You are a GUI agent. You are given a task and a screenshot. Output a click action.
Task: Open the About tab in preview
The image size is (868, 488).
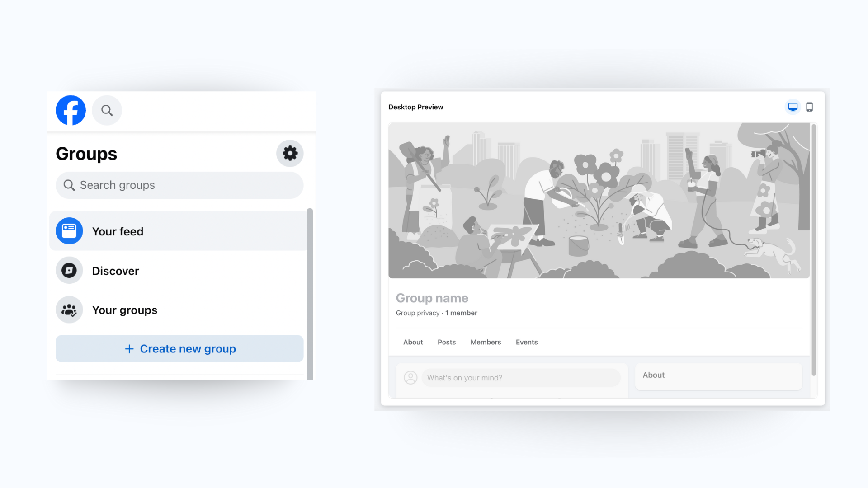(413, 342)
